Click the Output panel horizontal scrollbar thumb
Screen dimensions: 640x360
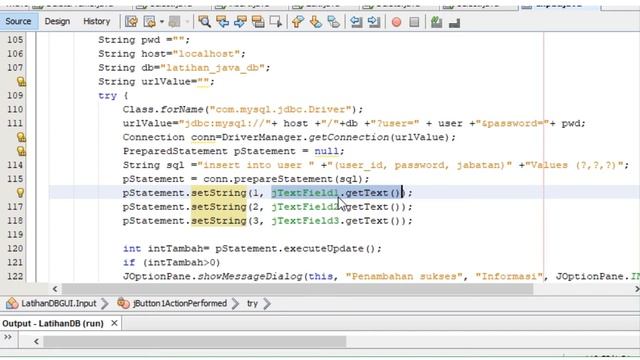195,341
